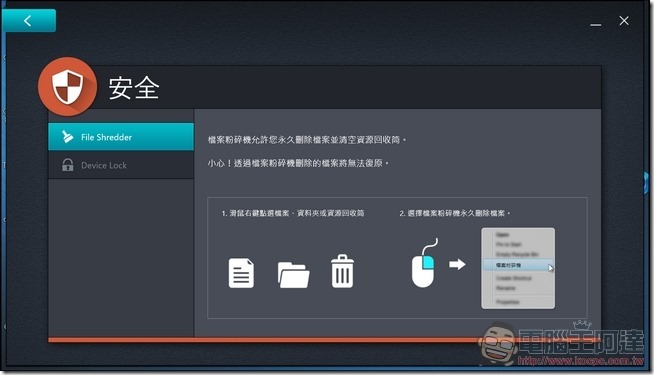Click the 安全 heading text

click(x=134, y=88)
